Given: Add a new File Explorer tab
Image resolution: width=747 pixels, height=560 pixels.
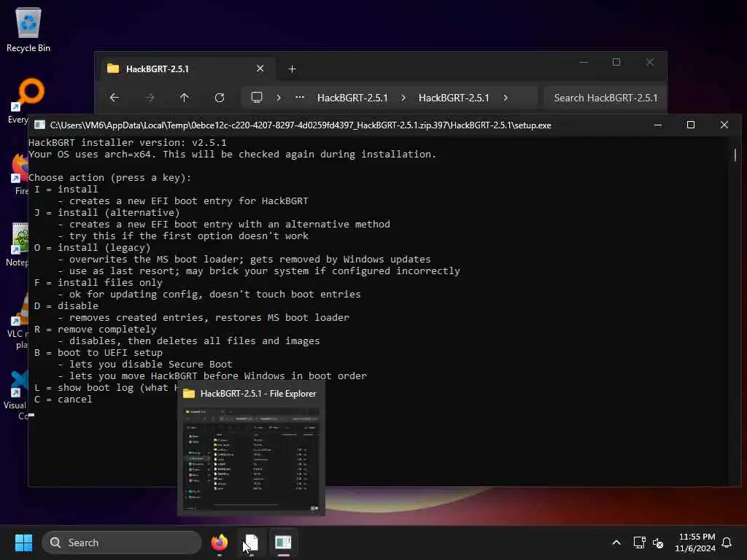Looking at the screenshot, I should click(x=293, y=69).
